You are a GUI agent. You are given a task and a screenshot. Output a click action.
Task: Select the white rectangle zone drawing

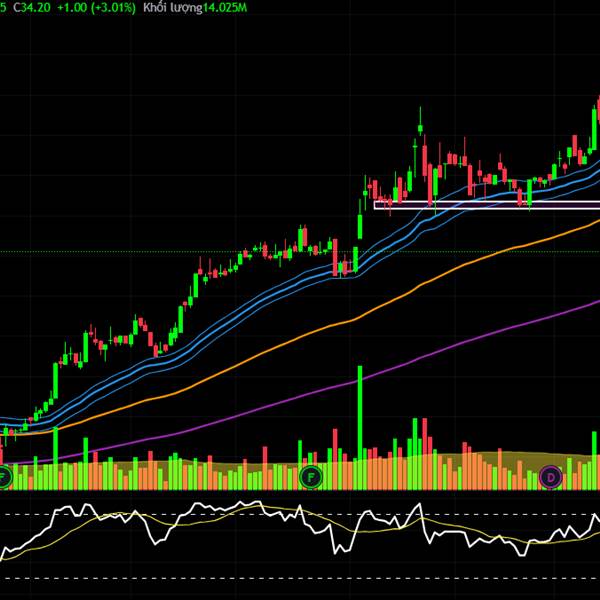pyautogui.click(x=487, y=205)
